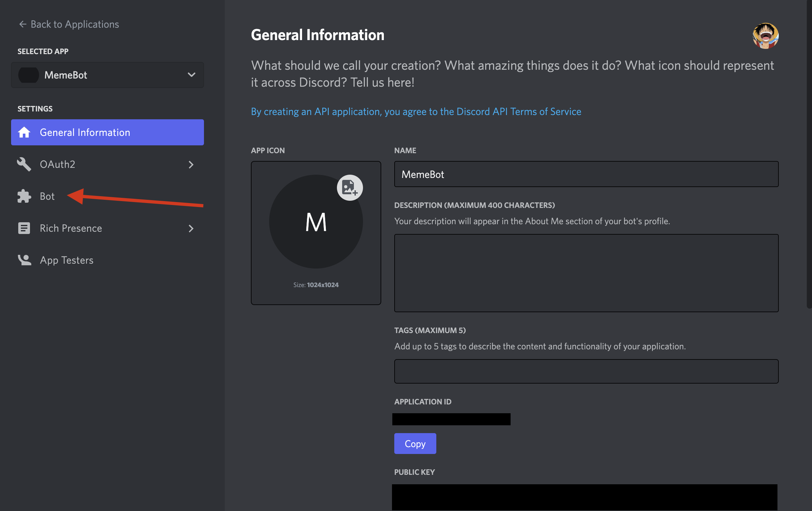
Task: Open the MemeBot selected app dropdown
Action: [107, 75]
